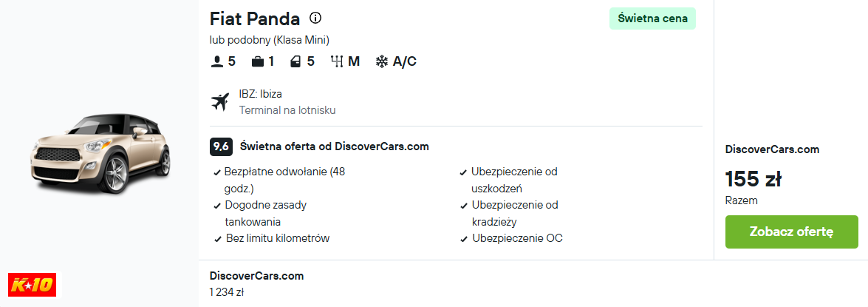Screen dimensions: 868x307
Task: Click the car thumbnail image
Action: click(100, 154)
